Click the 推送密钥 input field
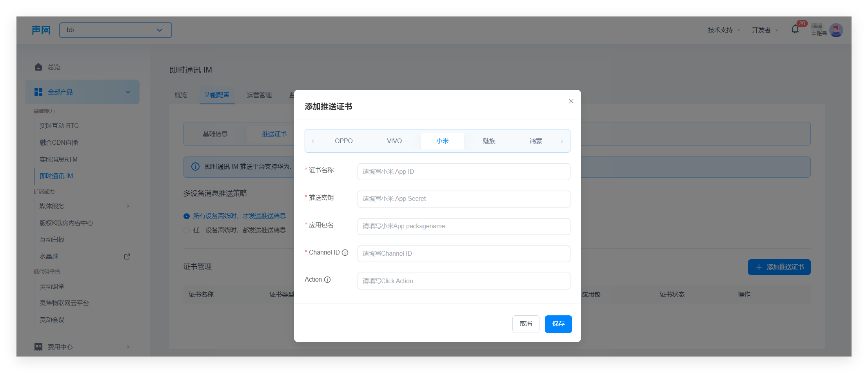 pyautogui.click(x=464, y=199)
